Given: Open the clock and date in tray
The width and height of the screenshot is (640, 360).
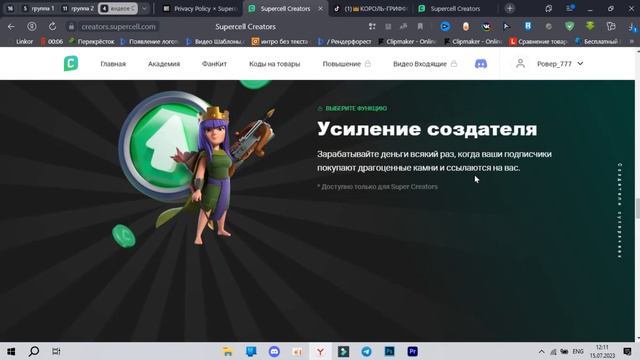Looking at the screenshot, I should [602, 351].
